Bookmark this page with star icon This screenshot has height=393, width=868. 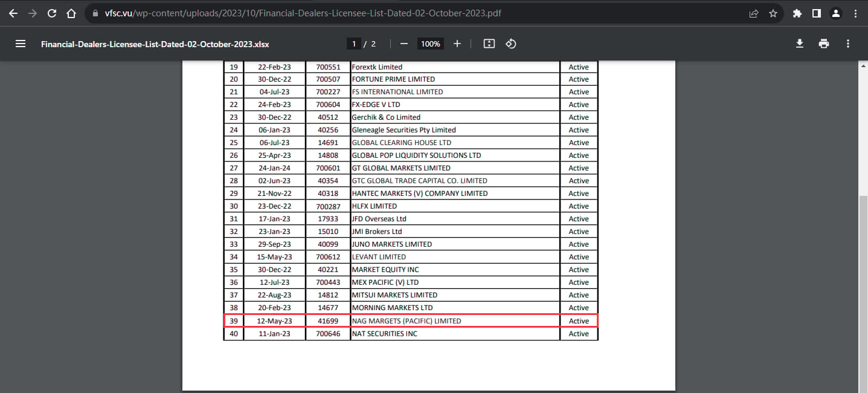click(773, 13)
